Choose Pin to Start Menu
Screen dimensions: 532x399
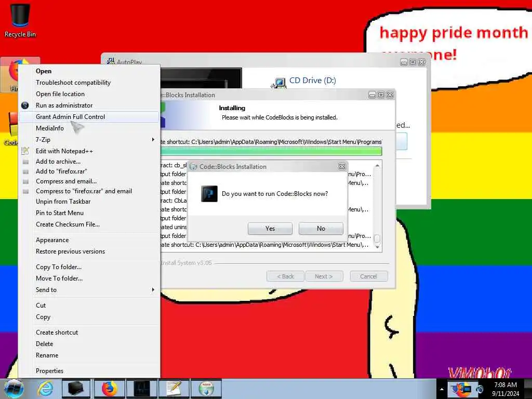coord(89,212)
